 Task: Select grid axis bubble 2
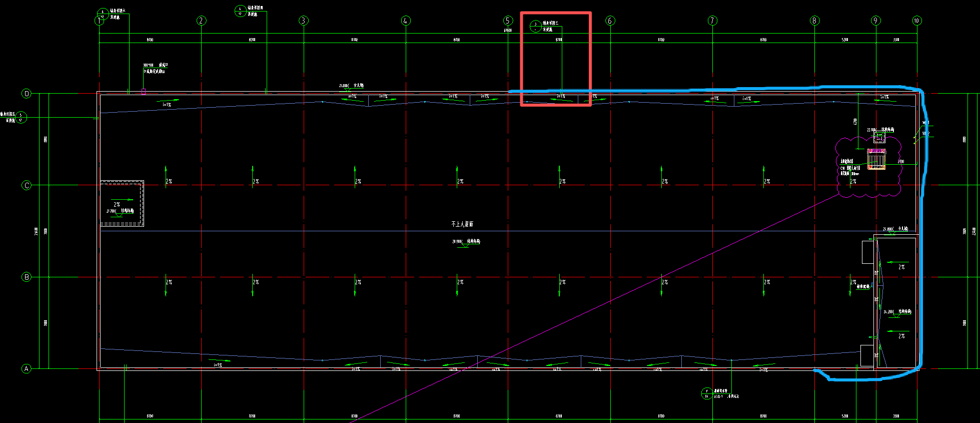coord(201,21)
